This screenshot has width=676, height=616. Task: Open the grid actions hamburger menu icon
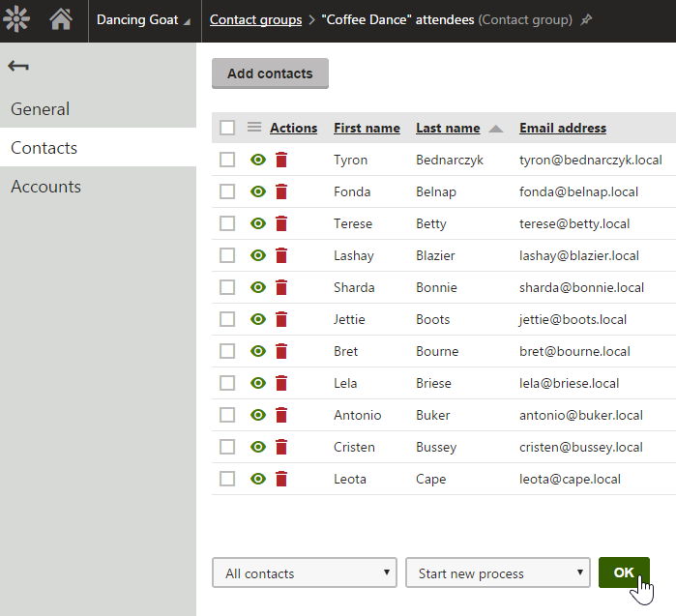pos(254,128)
